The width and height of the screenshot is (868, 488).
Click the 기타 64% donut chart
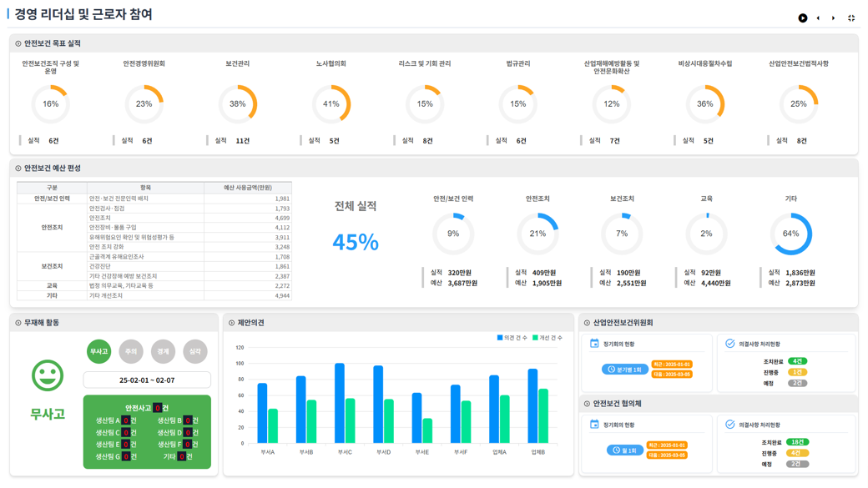[x=790, y=234]
